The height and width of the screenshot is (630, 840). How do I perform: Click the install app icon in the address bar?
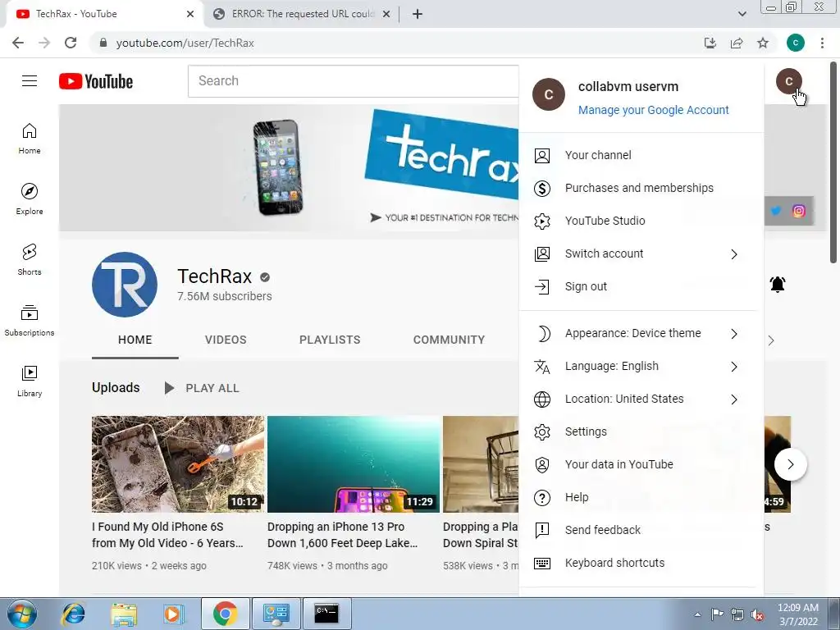(x=710, y=43)
